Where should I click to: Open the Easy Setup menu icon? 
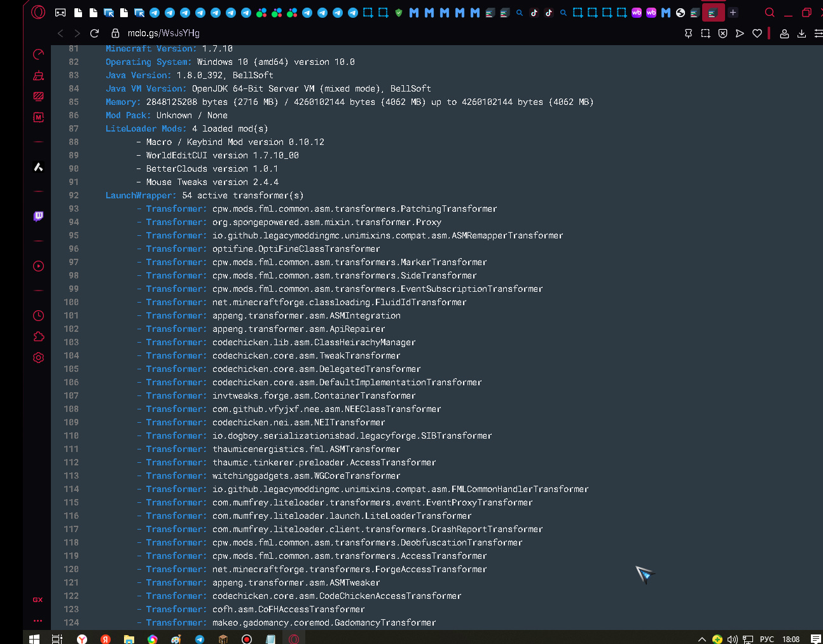(x=818, y=33)
